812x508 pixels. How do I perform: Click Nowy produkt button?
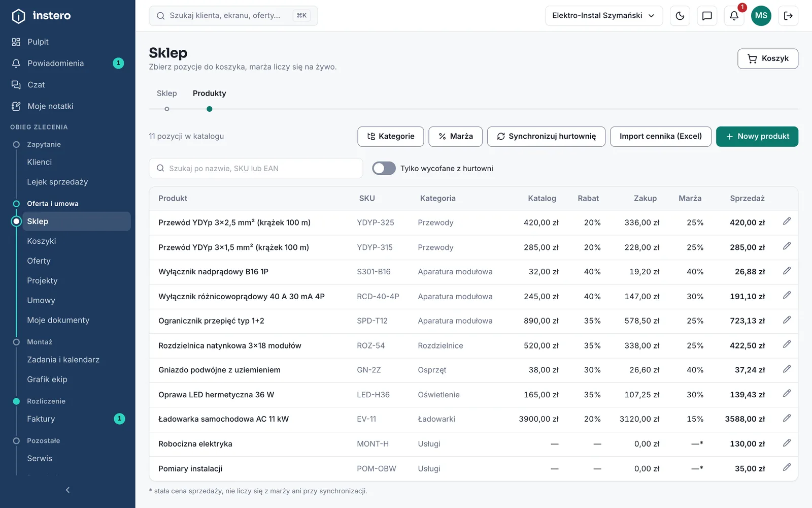tap(757, 137)
